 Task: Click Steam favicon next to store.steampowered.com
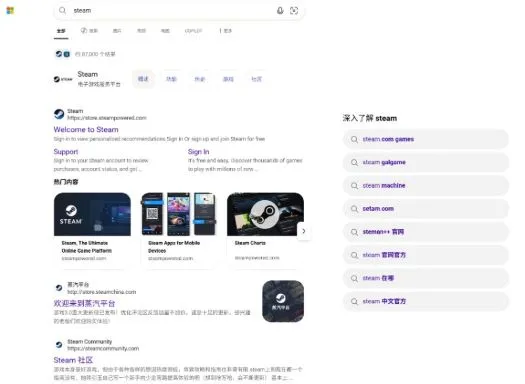click(x=59, y=114)
